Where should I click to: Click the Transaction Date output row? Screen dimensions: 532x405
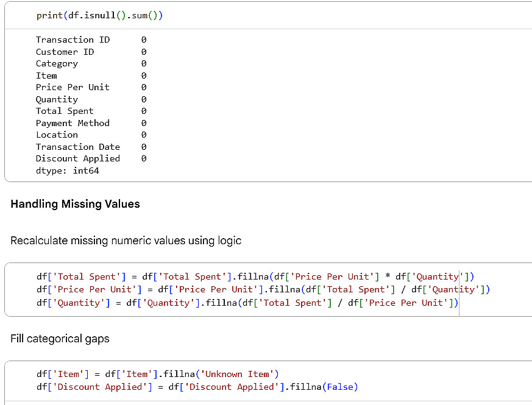[91, 147]
